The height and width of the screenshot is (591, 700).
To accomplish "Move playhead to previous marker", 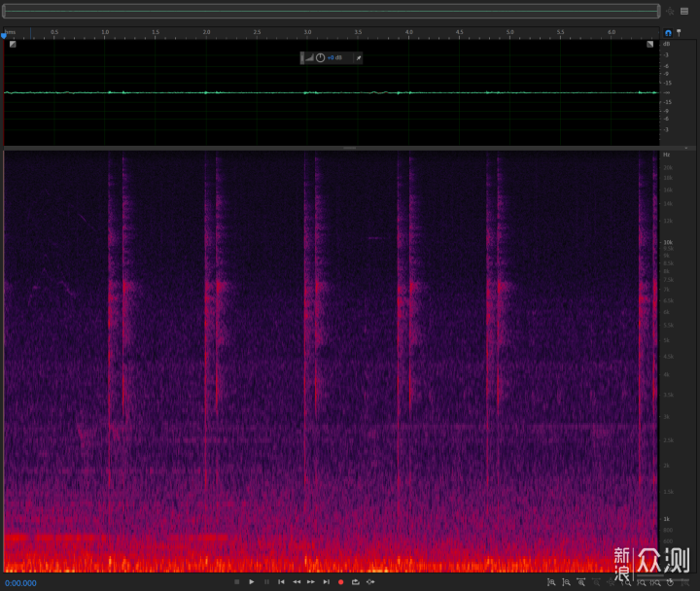I will 281,581.
